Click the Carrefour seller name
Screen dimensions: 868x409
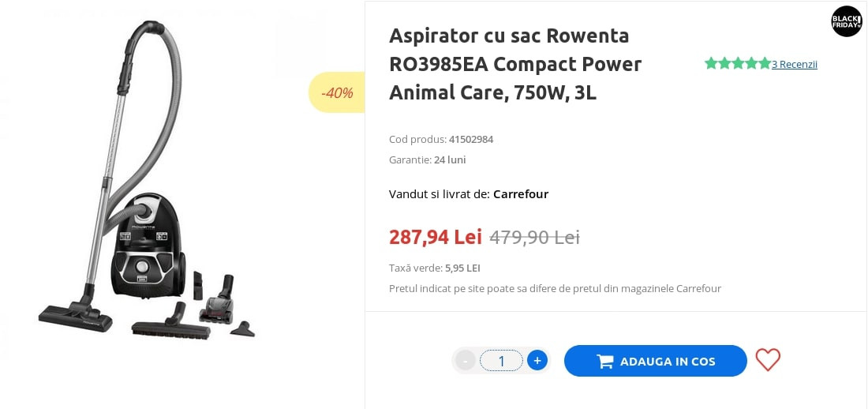(521, 193)
